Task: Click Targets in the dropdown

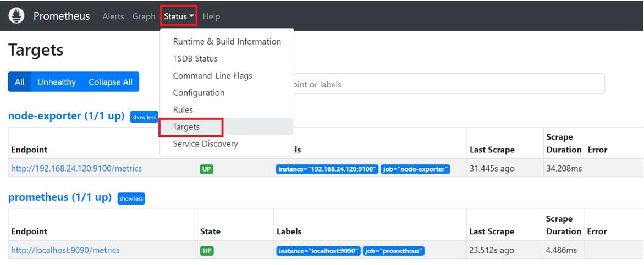Action: pyautogui.click(x=186, y=127)
